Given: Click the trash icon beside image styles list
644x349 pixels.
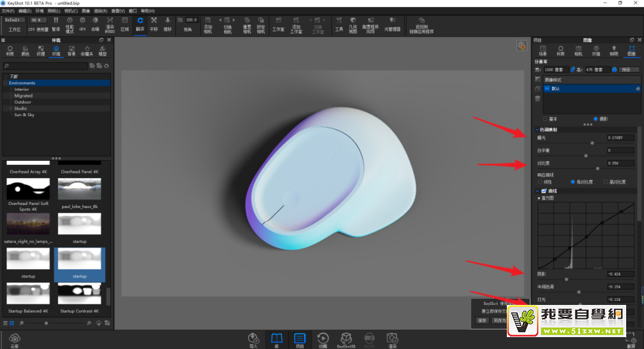Looking at the screenshot, I should point(537,98).
